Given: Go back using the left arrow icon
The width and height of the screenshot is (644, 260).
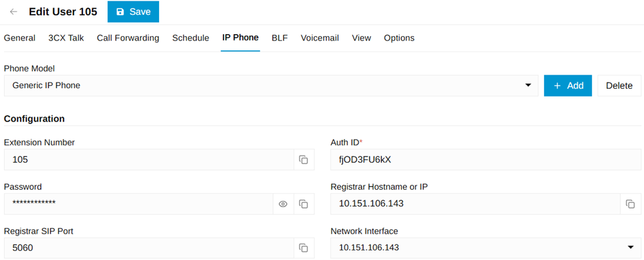Looking at the screenshot, I should point(14,12).
